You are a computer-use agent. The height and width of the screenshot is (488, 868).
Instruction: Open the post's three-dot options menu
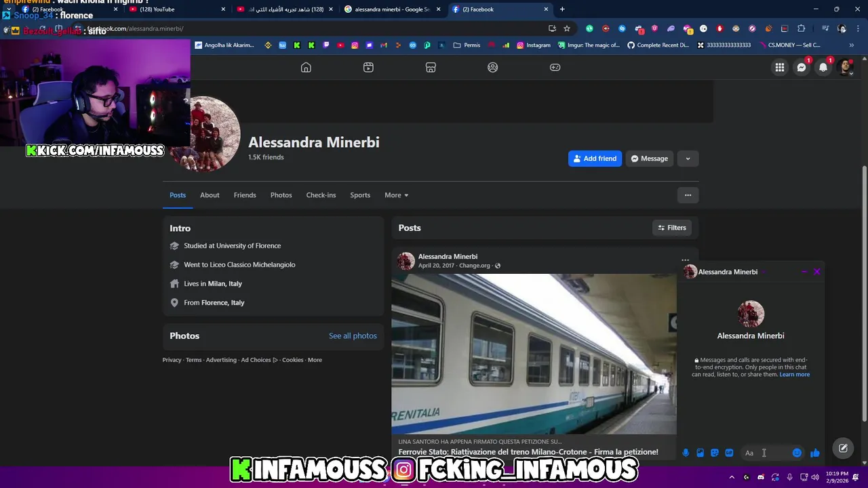click(685, 260)
